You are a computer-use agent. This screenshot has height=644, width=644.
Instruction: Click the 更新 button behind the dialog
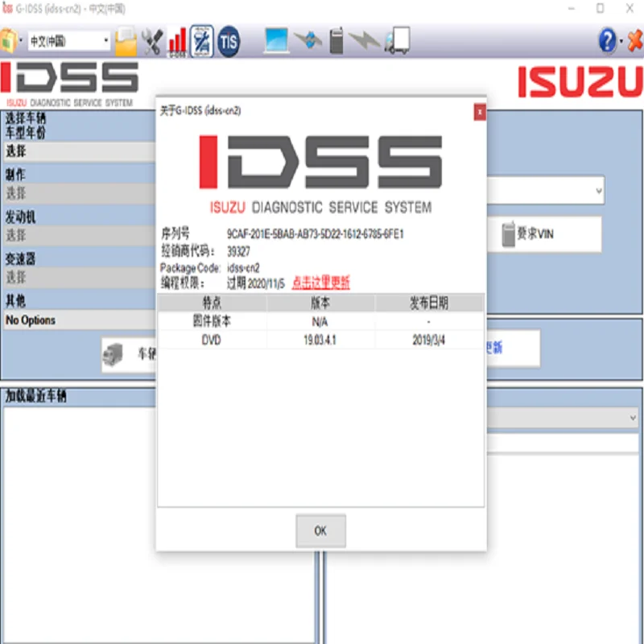click(x=514, y=349)
